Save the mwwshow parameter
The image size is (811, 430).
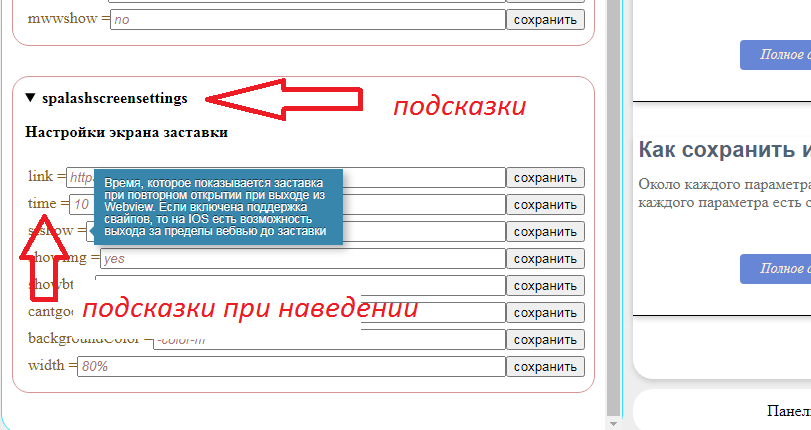pos(545,19)
